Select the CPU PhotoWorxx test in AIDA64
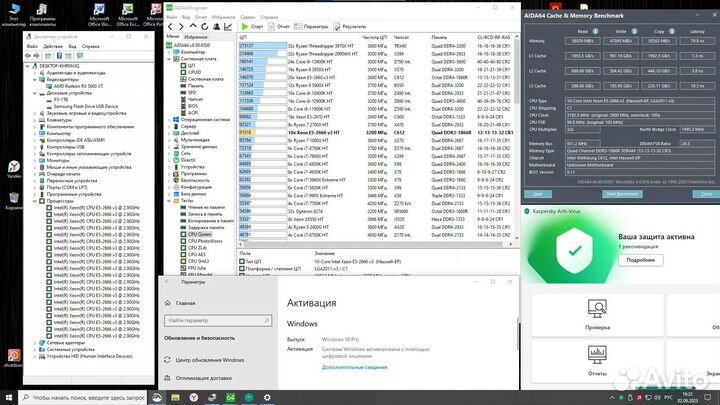The height and width of the screenshot is (405, 720). point(205,241)
